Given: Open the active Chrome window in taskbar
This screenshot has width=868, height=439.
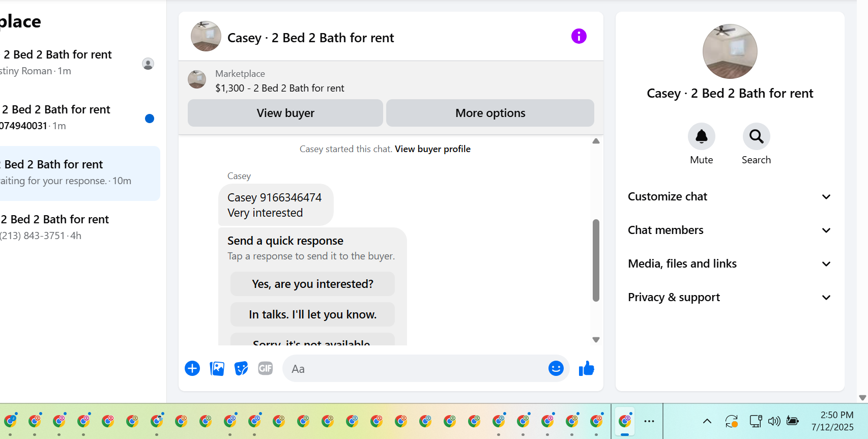Looking at the screenshot, I should [625, 421].
